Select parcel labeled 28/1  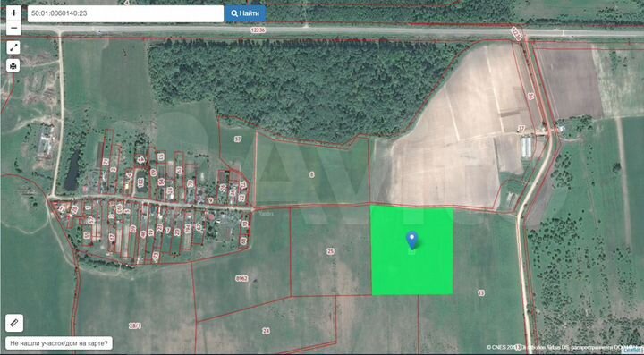[135, 325]
